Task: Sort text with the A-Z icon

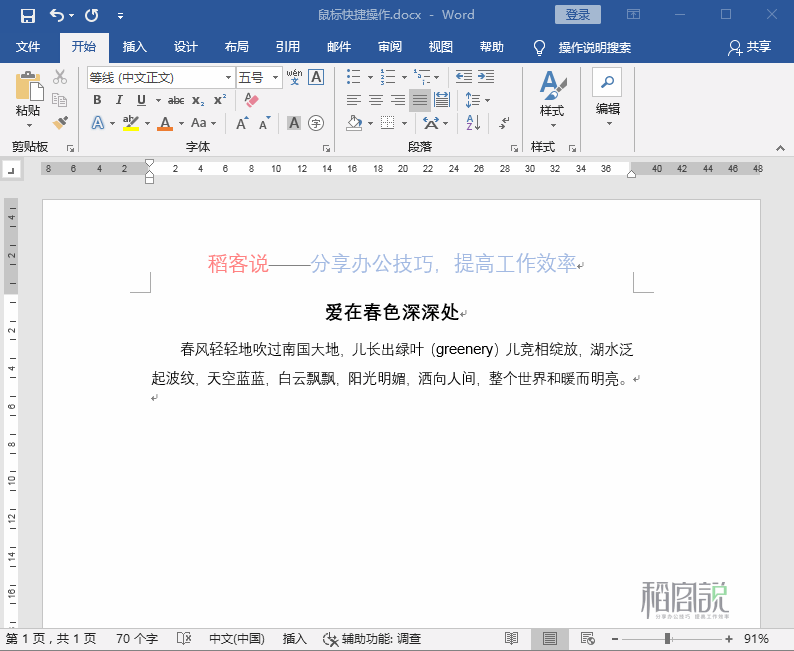Action: pos(473,123)
